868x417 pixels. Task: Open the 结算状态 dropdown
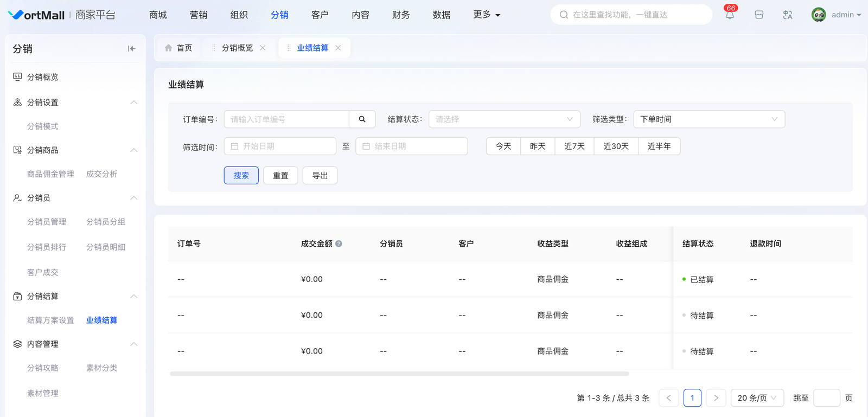(x=504, y=119)
